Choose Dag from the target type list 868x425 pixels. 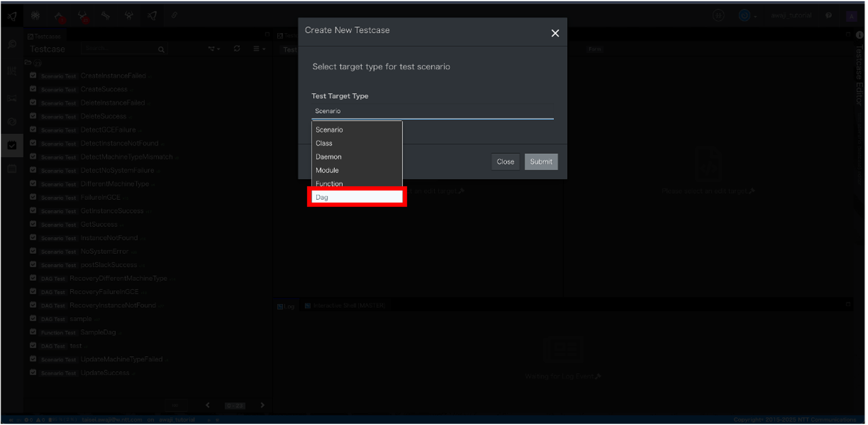pyautogui.click(x=357, y=197)
